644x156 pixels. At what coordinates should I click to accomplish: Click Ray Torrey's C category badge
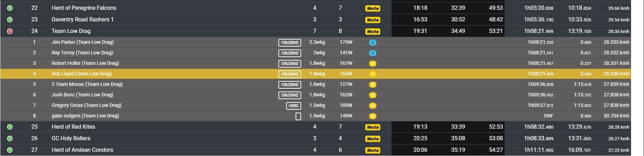(x=373, y=53)
